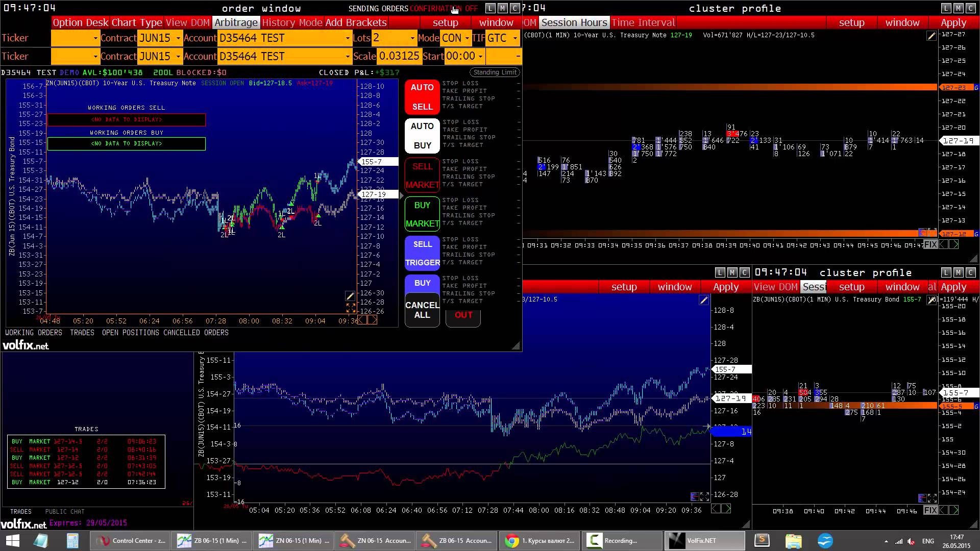Click left scroll arrow under the large bottom chart
Image resolution: width=980 pixels, height=551 pixels.
pyautogui.click(x=716, y=509)
